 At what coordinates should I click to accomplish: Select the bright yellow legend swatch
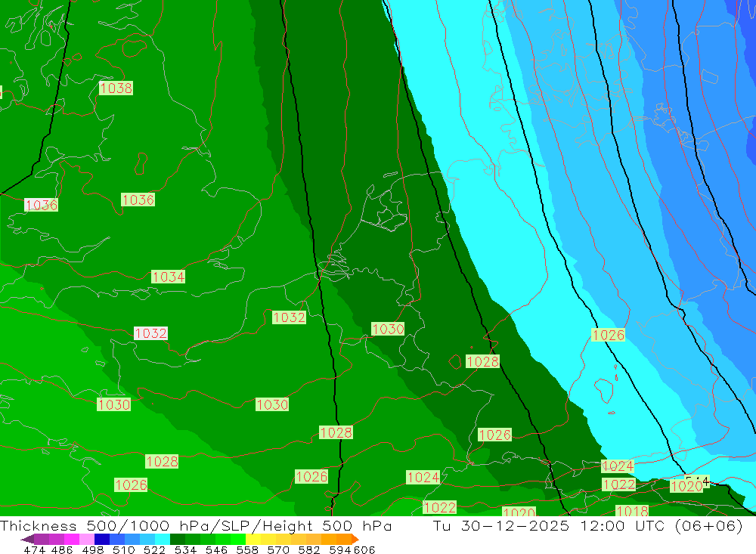coord(253,539)
